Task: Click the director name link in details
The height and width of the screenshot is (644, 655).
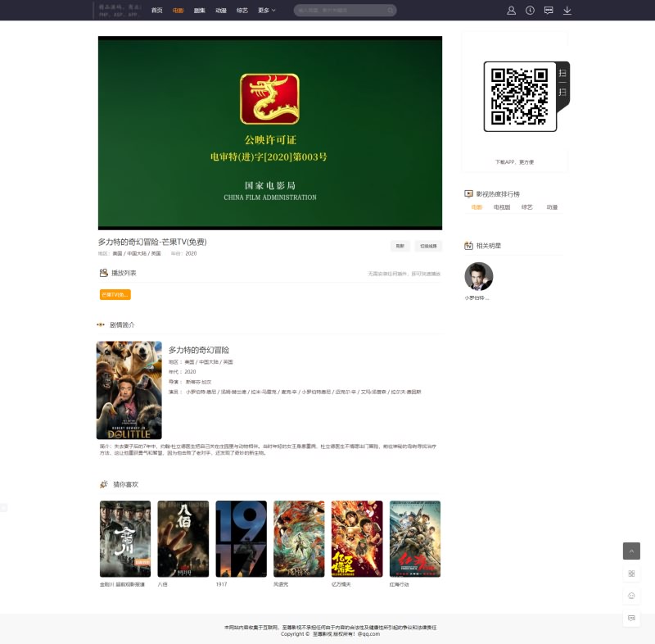Action: (198, 382)
